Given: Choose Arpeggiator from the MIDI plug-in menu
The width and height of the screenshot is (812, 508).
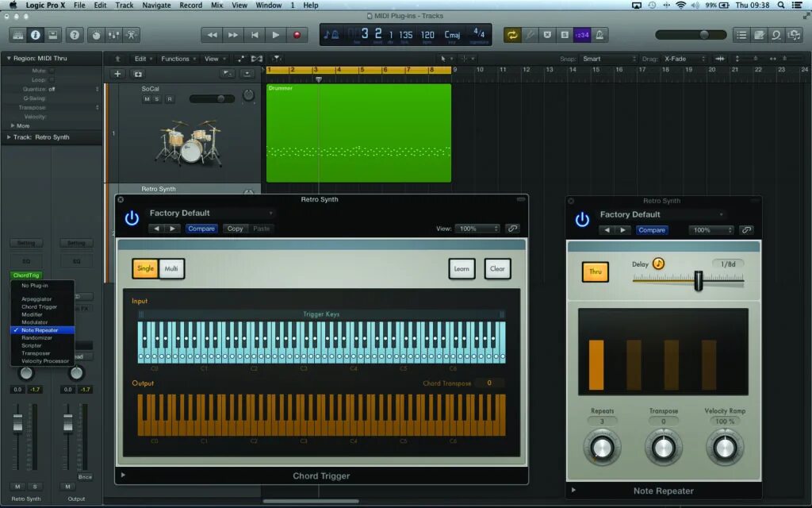Looking at the screenshot, I should click(36, 299).
